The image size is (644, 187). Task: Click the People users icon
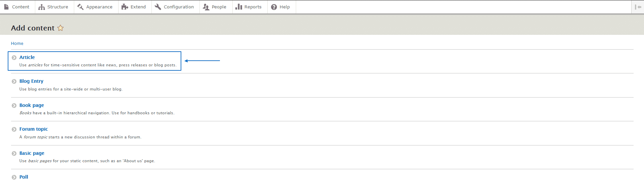[x=206, y=7]
